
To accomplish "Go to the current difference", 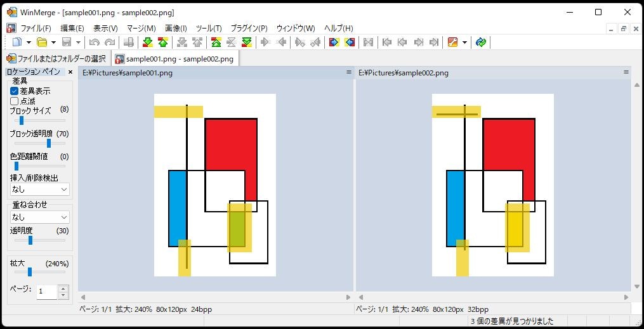I will point(231,42).
